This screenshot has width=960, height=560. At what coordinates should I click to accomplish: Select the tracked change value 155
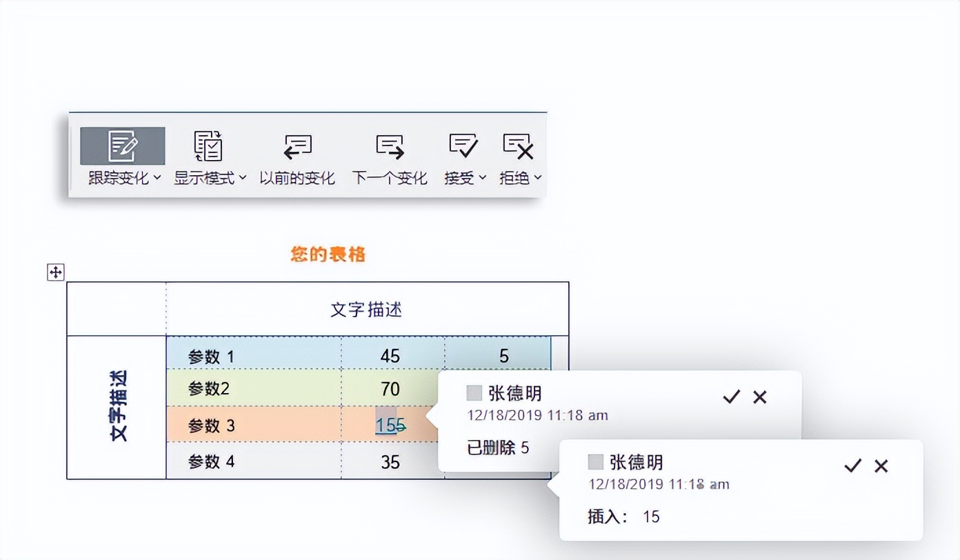(x=388, y=426)
